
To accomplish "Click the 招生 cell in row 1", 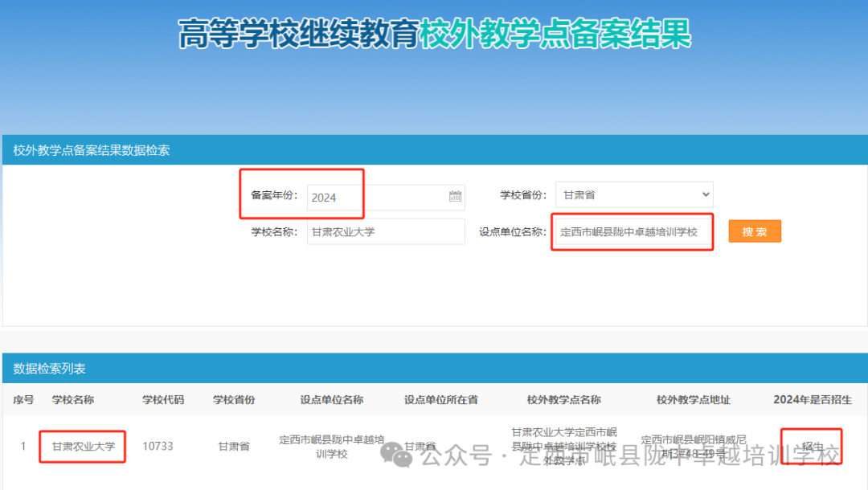I will [x=812, y=447].
